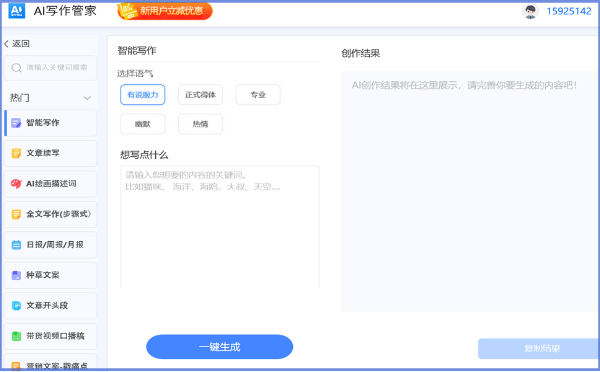Click the 想写点什么 keyword text area
This screenshot has width=600, height=372.
220,227
